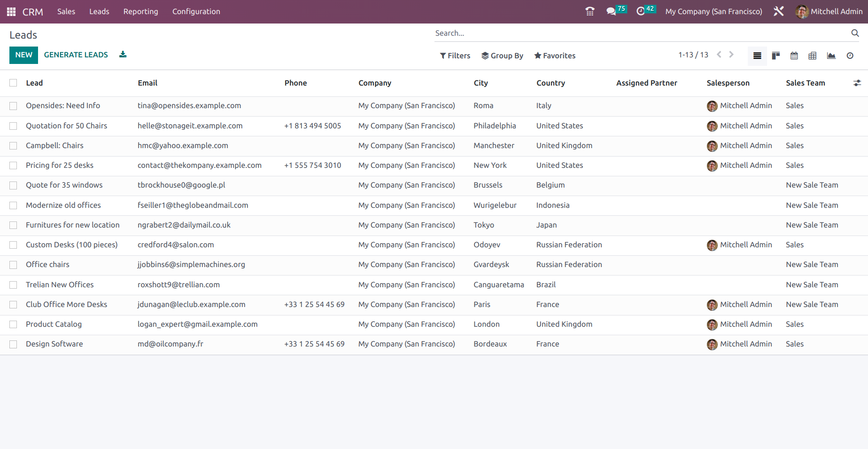The image size is (868, 449).
Task: Open the Reporting menu
Action: pos(140,11)
